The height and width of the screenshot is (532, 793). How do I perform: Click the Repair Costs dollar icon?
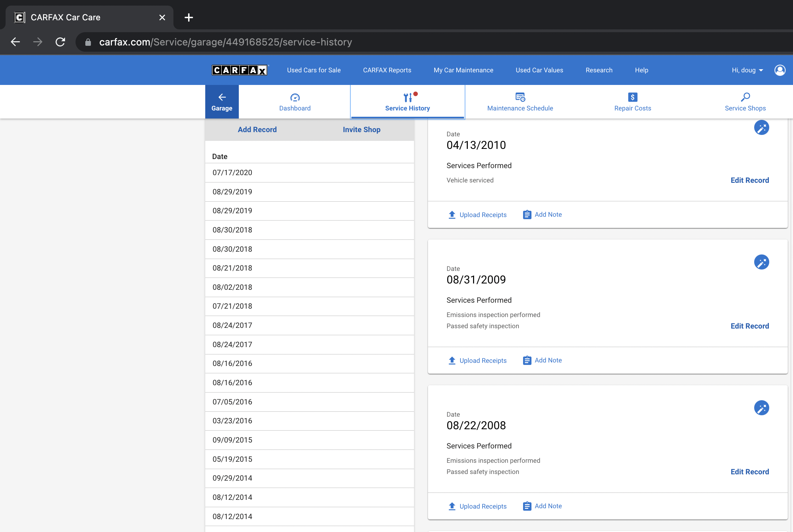point(633,97)
